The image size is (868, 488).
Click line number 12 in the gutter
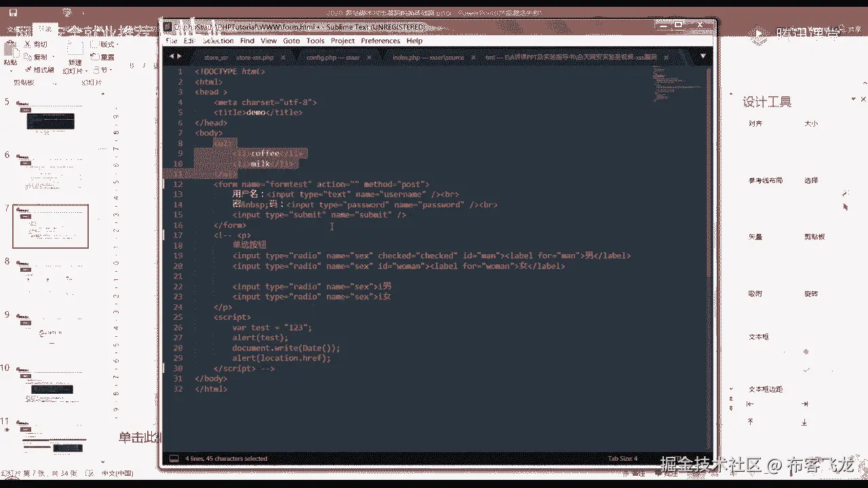tap(179, 184)
